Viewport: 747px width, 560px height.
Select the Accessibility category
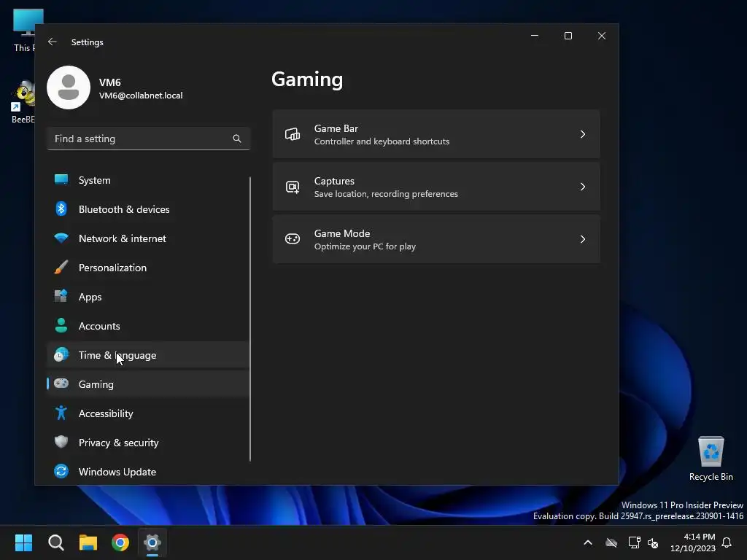147,413
